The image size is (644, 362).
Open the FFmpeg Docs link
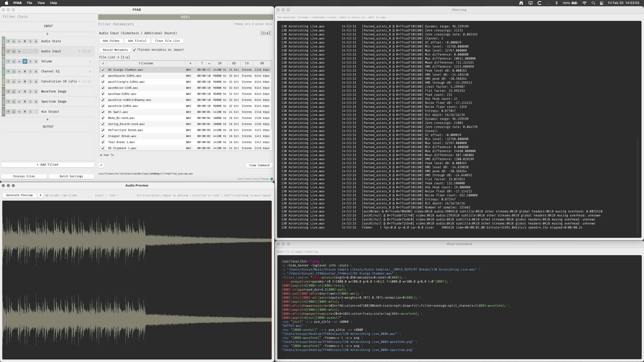(x=242, y=24)
